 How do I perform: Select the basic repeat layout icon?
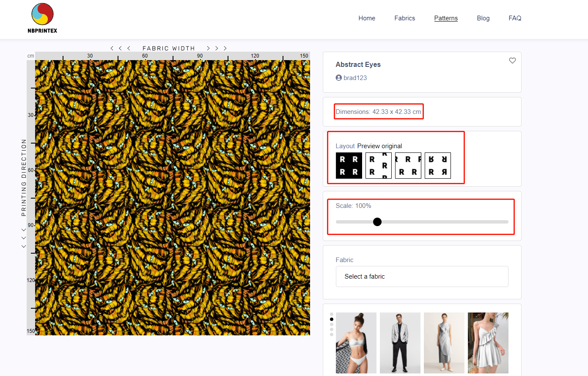click(349, 166)
